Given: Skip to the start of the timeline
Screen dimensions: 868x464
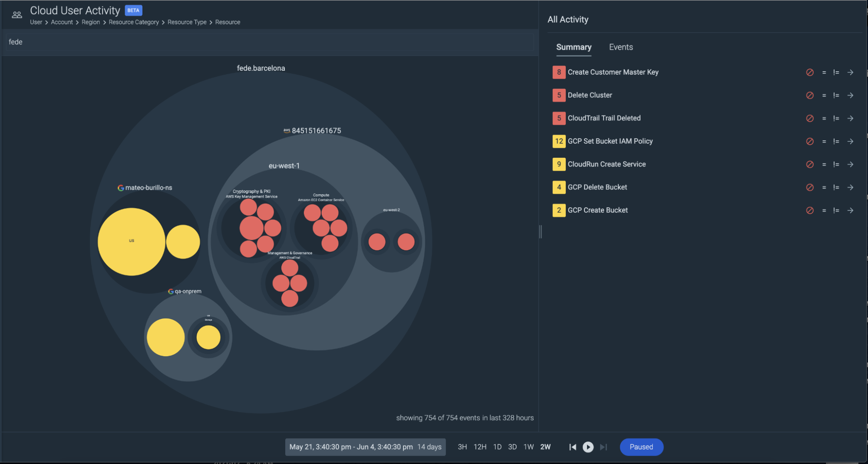Looking at the screenshot, I should click(573, 447).
